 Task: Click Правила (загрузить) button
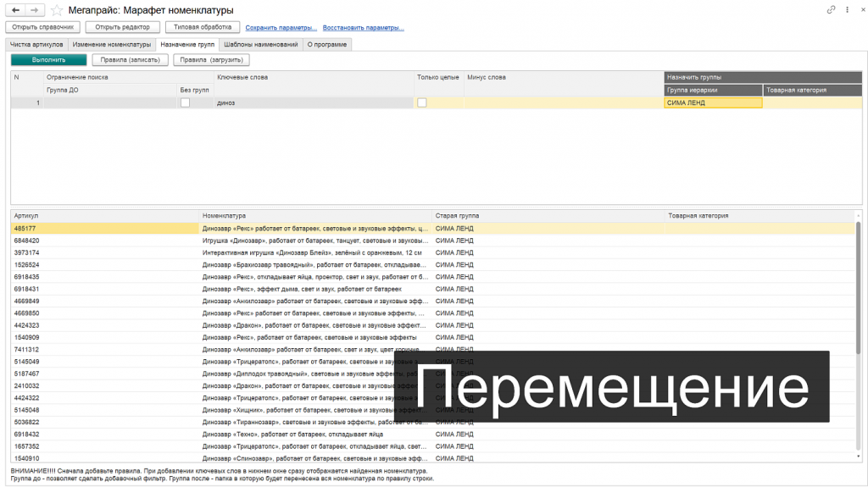click(x=211, y=60)
